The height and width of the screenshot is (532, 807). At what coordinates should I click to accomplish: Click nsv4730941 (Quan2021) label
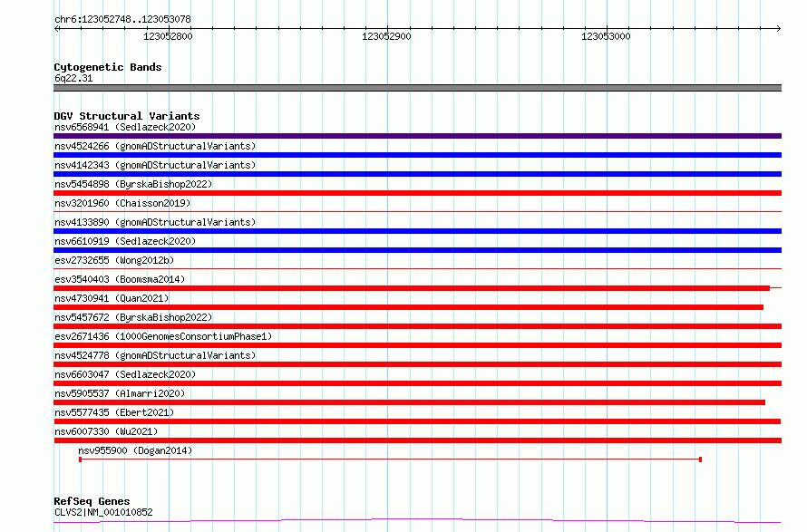click(112, 298)
